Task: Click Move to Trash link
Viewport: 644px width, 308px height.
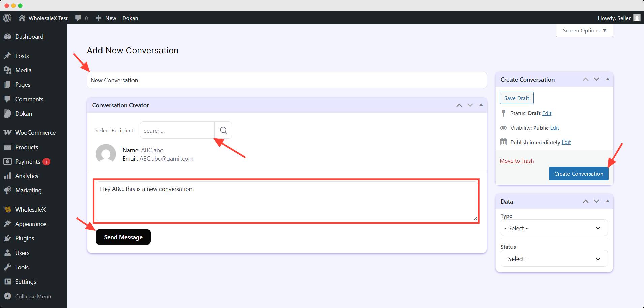Action: 517,161
